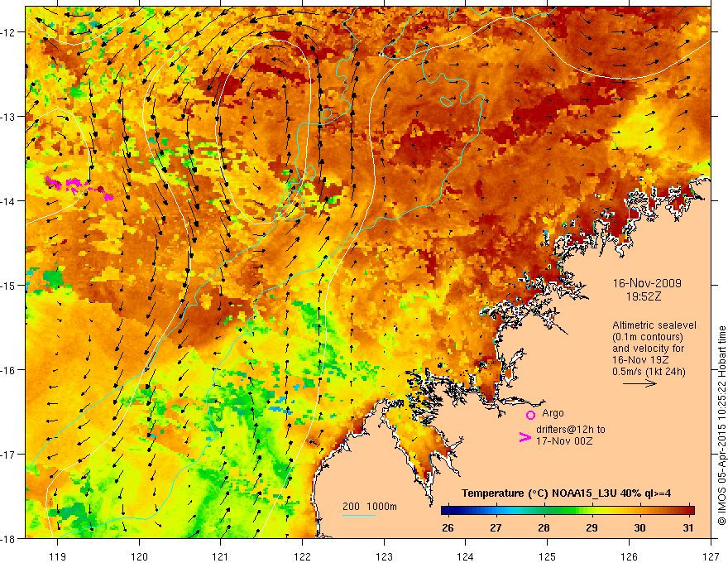The width and height of the screenshot is (728, 563).
Task: Click the 'Temperature (°C) NOAA15_L3U' colorbar title
Action: [539, 493]
